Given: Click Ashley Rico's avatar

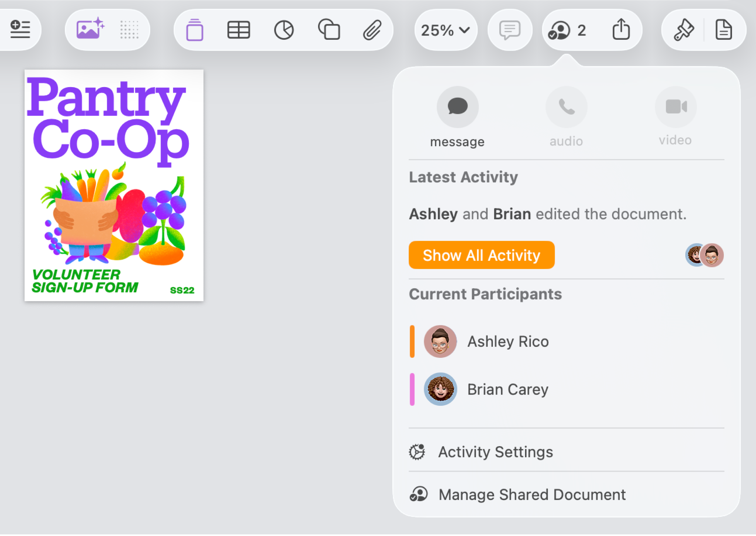Looking at the screenshot, I should click(440, 341).
